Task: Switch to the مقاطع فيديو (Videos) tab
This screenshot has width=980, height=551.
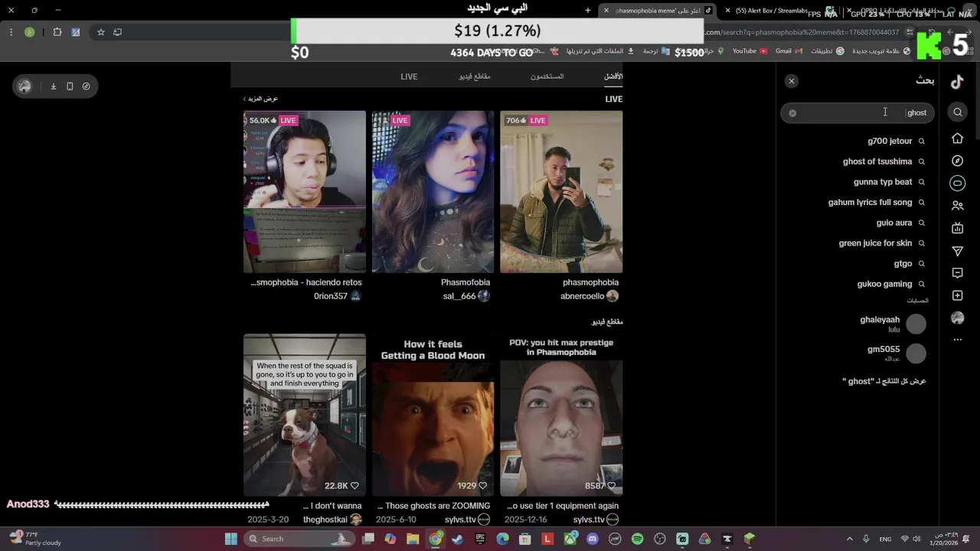Action: click(475, 77)
